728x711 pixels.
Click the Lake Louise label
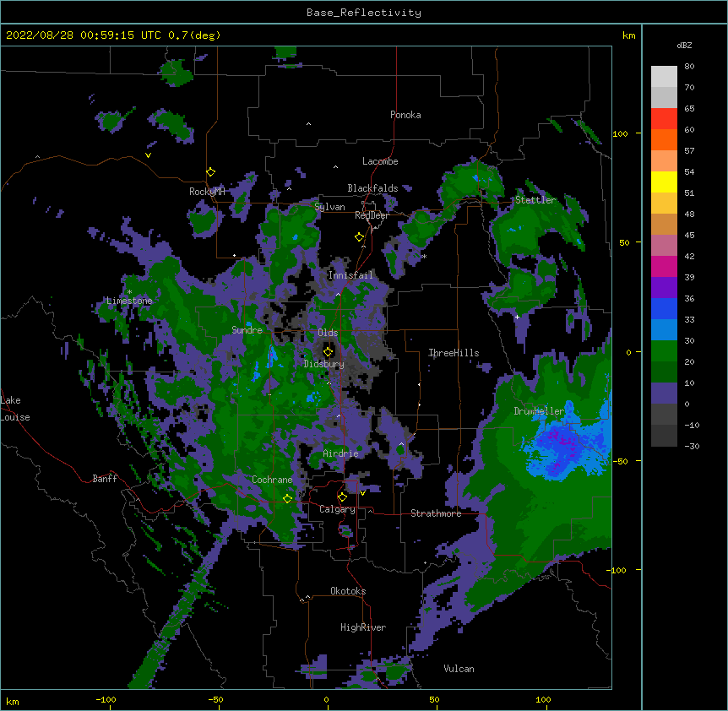(15, 409)
